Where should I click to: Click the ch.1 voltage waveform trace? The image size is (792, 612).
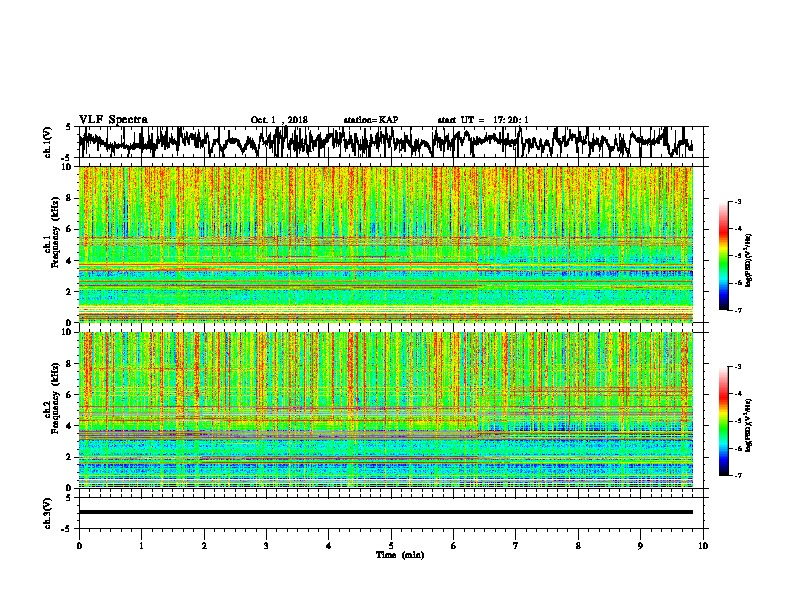[386, 141]
